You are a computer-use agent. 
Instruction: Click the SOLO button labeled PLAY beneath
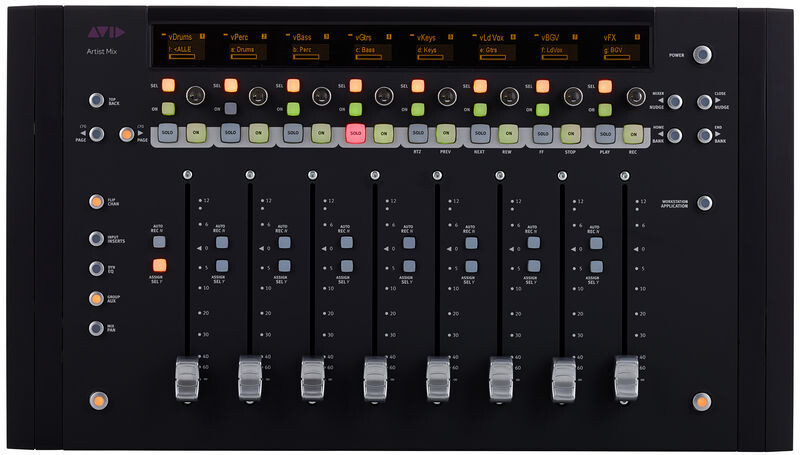coord(606,134)
